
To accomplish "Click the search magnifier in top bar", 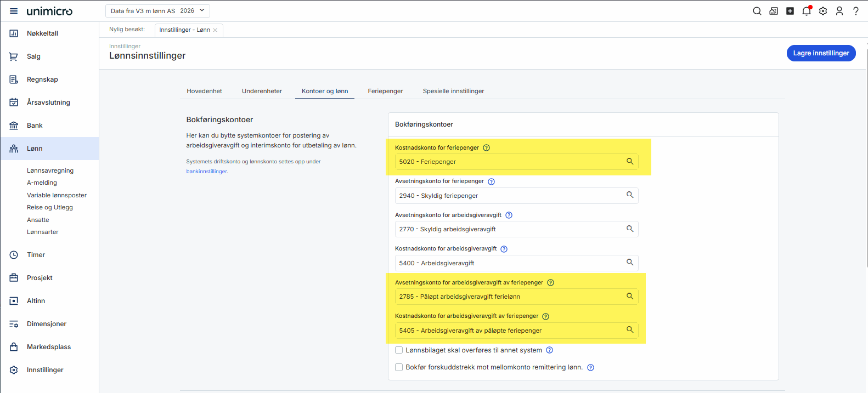I will coord(757,11).
